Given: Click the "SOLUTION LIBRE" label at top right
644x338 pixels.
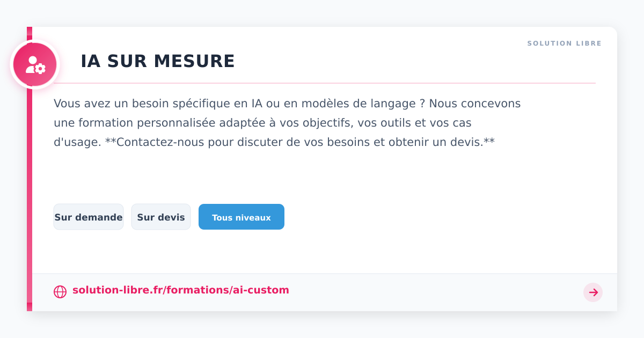Looking at the screenshot, I should pyautogui.click(x=564, y=43).
